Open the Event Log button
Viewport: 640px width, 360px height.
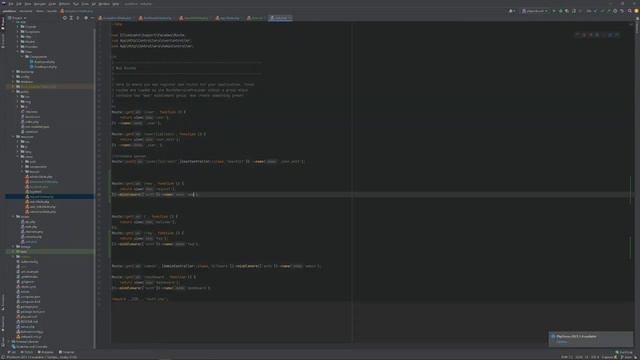pyautogui.click(x=624, y=352)
